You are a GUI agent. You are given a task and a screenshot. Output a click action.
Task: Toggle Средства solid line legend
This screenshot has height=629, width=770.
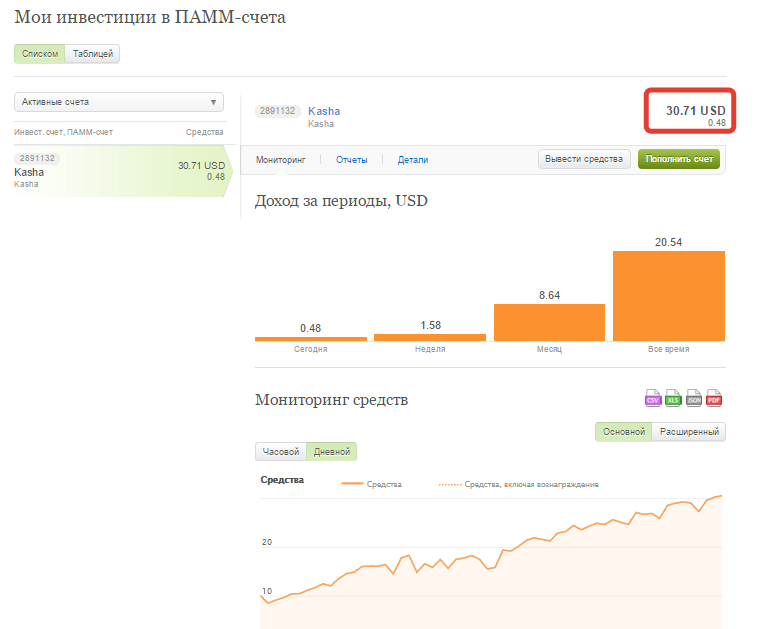(372, 484)
